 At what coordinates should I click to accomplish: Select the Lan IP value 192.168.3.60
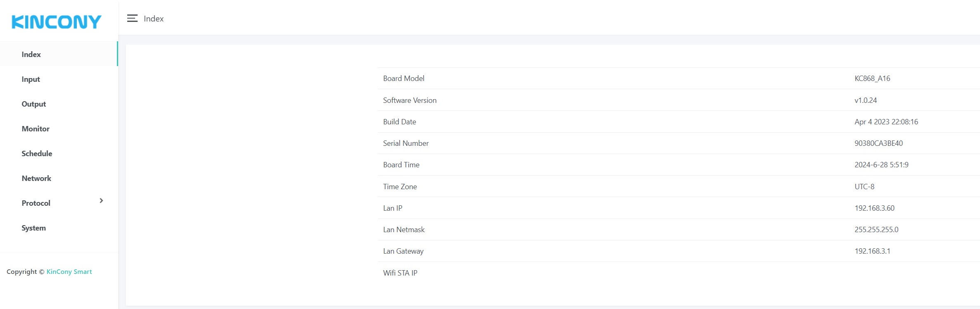click(874, 208)
